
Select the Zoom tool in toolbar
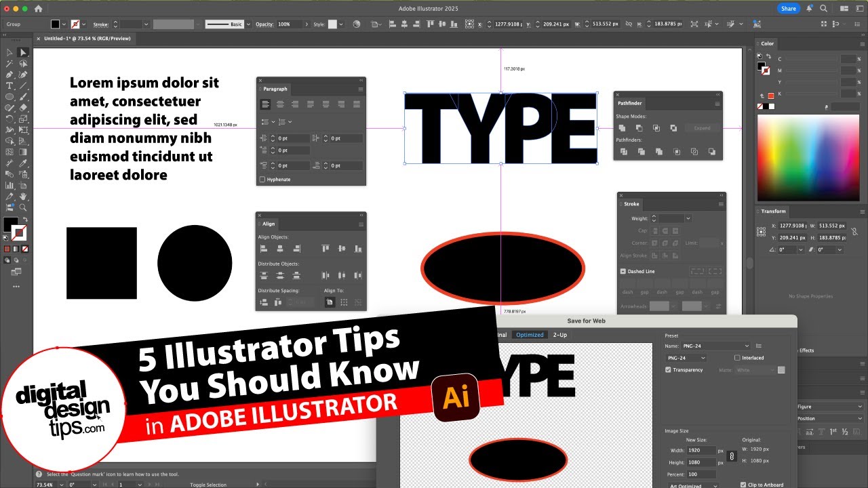(x=23, y=207)
